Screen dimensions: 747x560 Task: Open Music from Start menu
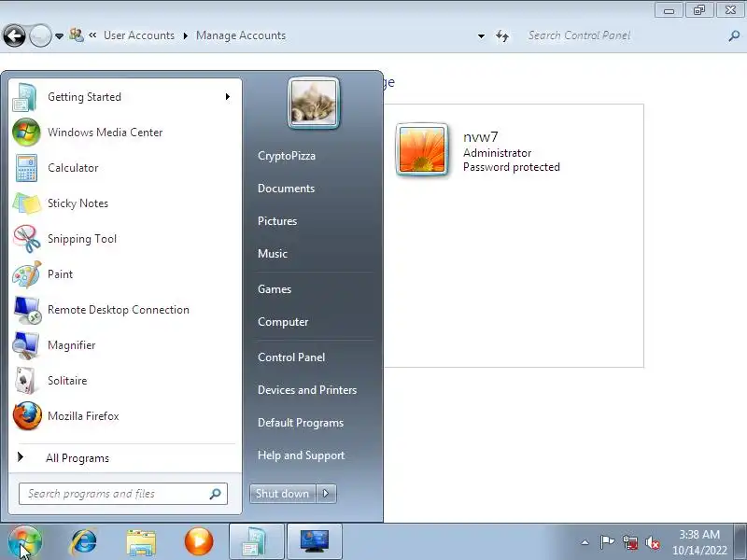tap(273, 253)
